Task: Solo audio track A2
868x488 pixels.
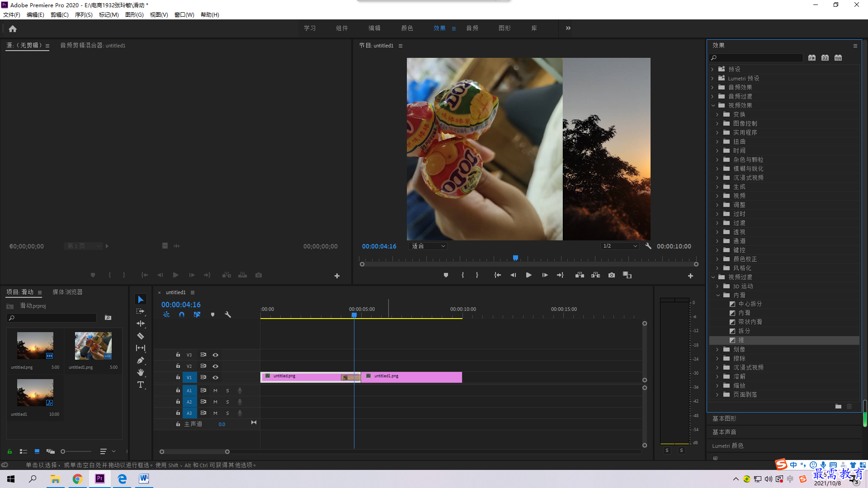Action: pyautogui.click(x=227, y=402)
